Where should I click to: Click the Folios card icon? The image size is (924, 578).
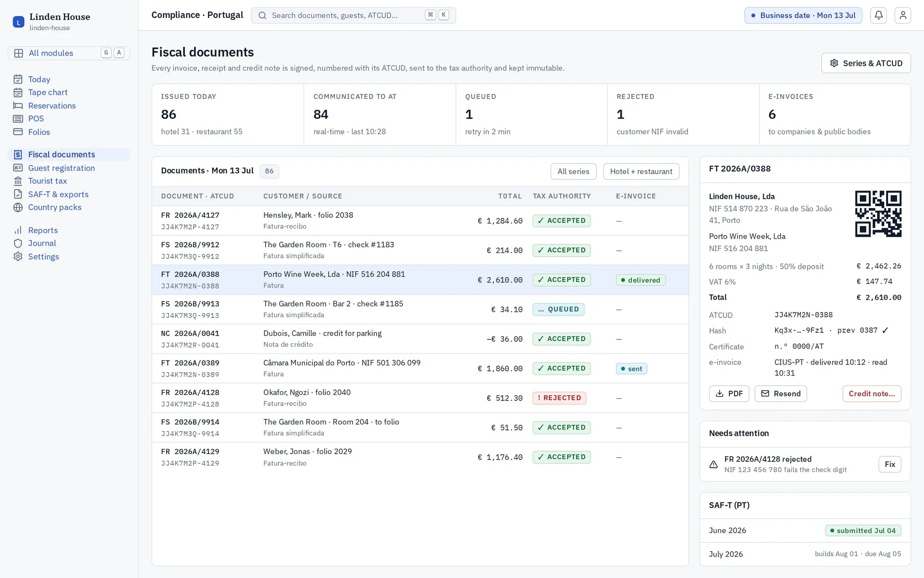pos(18,132)
